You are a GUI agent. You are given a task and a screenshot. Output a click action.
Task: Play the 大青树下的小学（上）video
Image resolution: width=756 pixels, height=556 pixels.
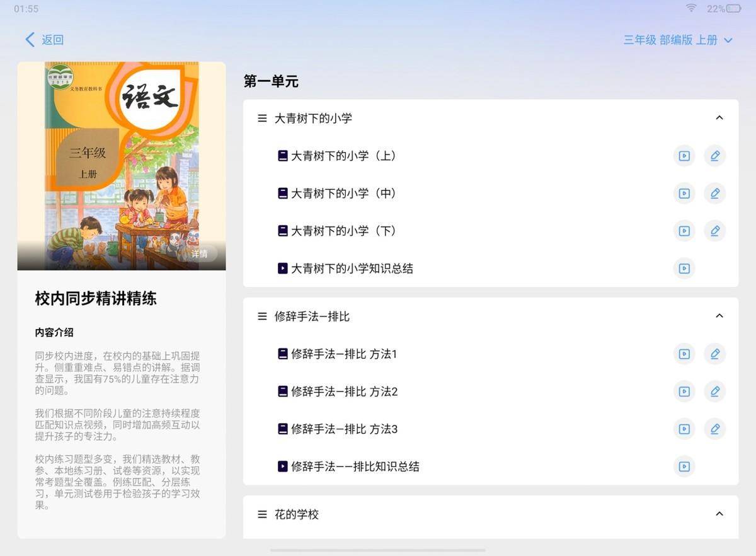click(x=684, y=156)
